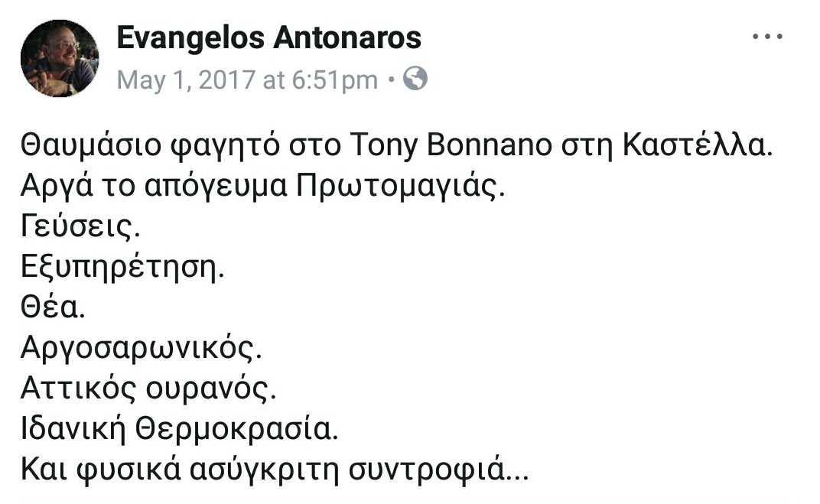
Task: Click the line reading "Αργοσαρωνικός."
Action: [x=141, y=350]
